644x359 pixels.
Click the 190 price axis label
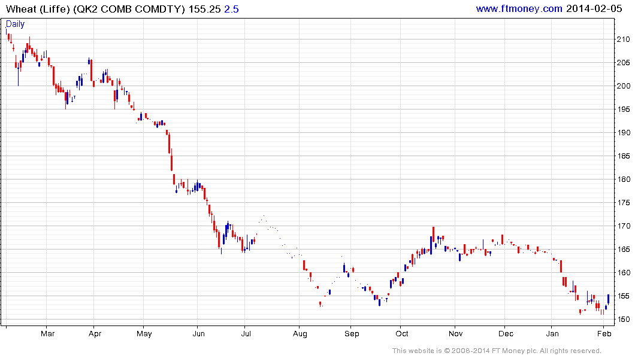click(623, 133)
